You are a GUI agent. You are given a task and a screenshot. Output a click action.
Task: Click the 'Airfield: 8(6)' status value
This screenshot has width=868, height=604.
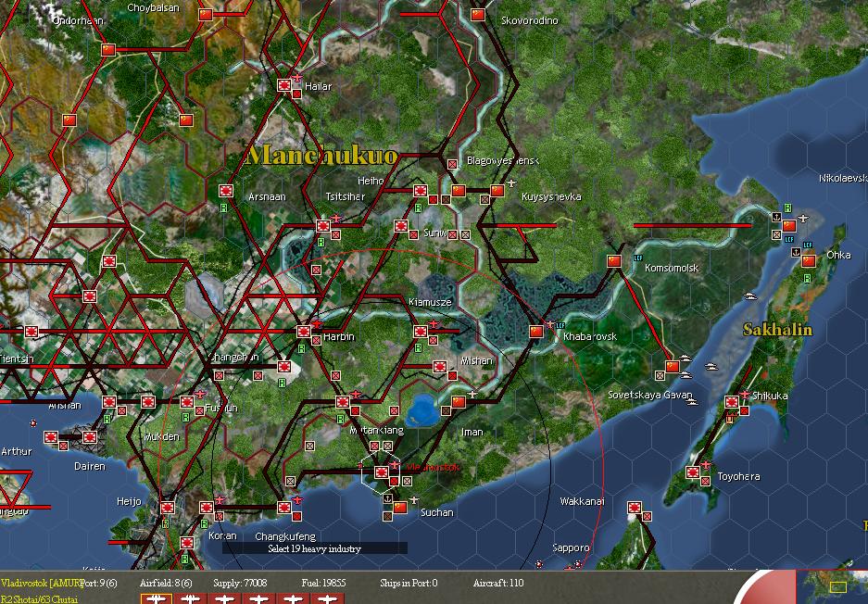(x=166, y=583)
